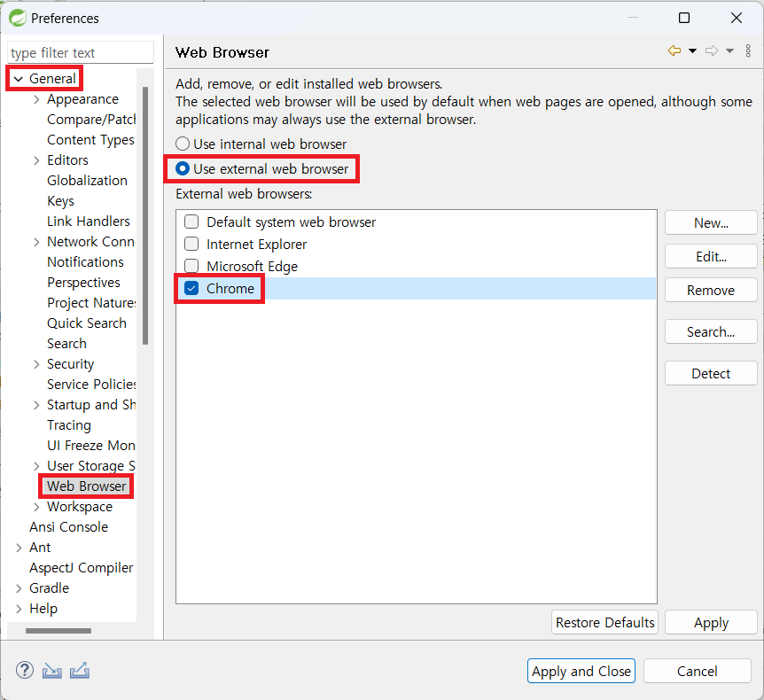Screen dimensions: 764x700
Task: Select Service Policies in the tree
Action: tap(91, 385)
